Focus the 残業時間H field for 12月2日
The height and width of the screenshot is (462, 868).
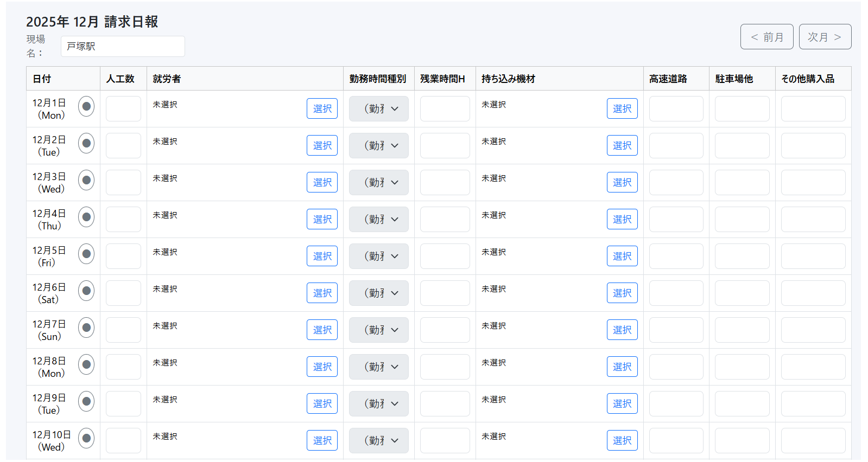(445, 146)
